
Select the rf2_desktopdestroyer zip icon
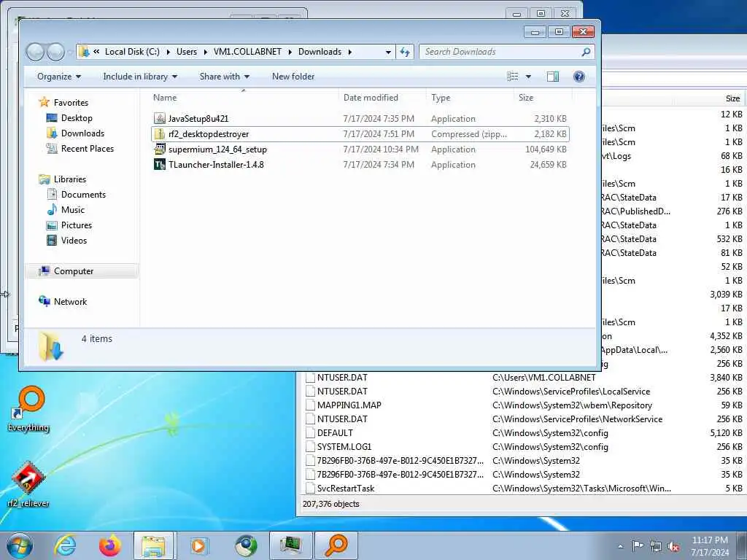coord(160,134)
